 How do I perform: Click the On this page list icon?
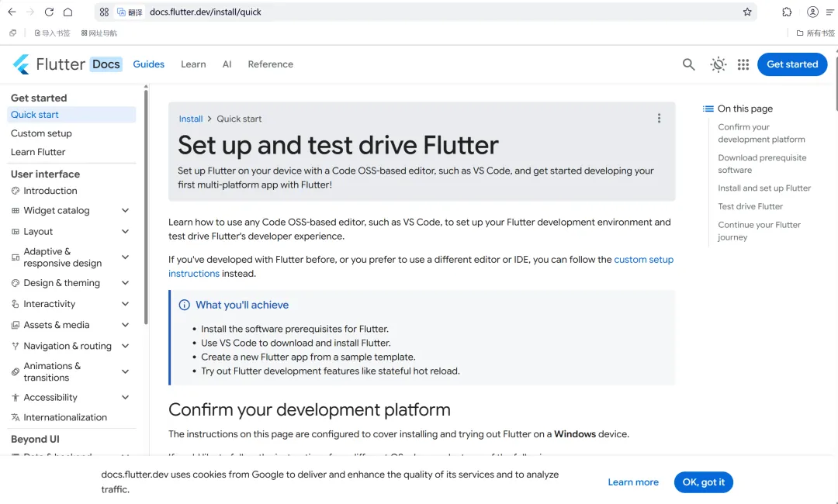708,109
